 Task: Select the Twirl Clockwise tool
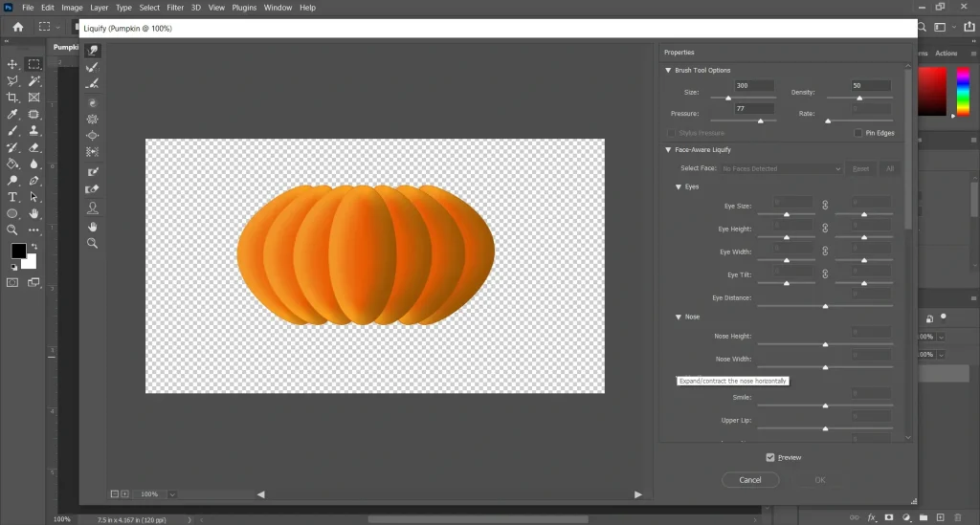[x=93, y=103]
